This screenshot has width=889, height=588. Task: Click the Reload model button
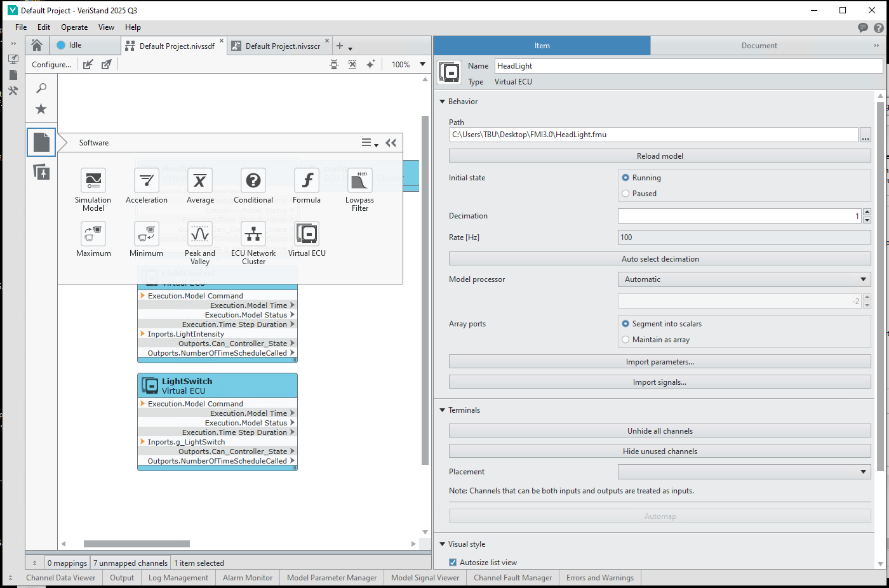pyautogui.click(x=660, y=156)
